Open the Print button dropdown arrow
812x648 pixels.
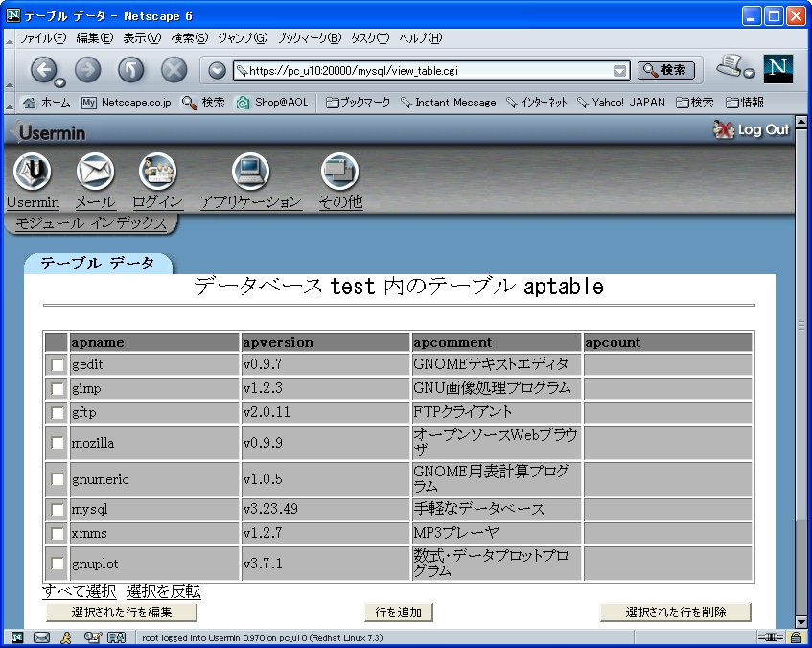click(x=750, y=73)
